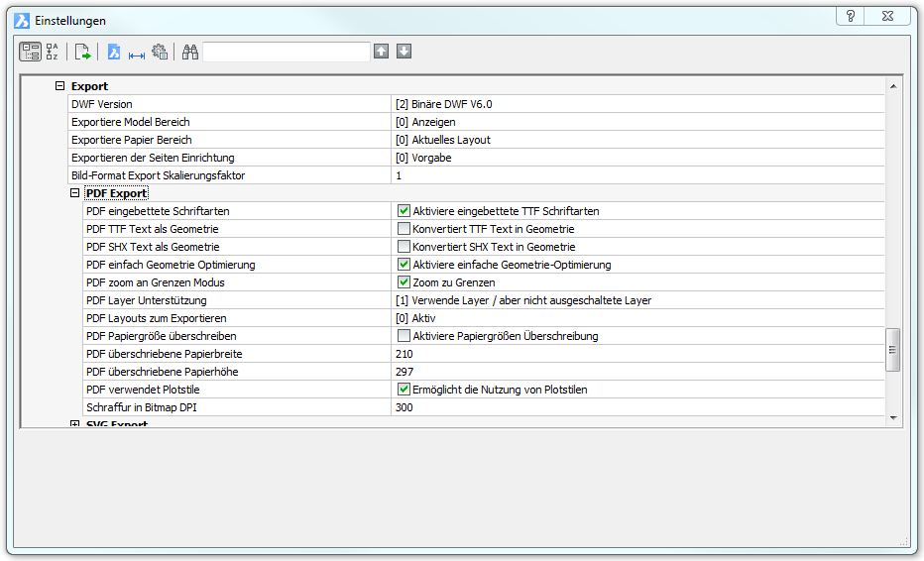Select the drawing settings icon
This screenshot has width=924, height=561.
coord(114,52)
